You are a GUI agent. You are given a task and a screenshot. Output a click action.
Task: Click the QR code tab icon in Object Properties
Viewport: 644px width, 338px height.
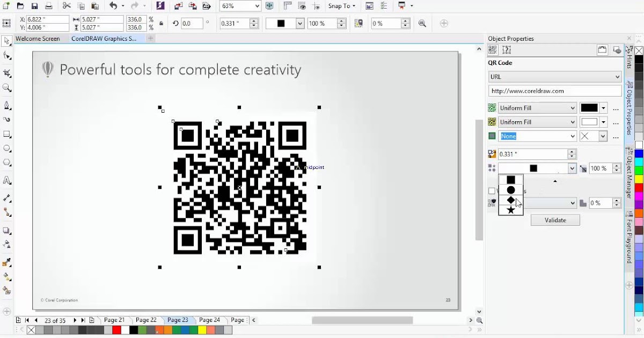493,50
